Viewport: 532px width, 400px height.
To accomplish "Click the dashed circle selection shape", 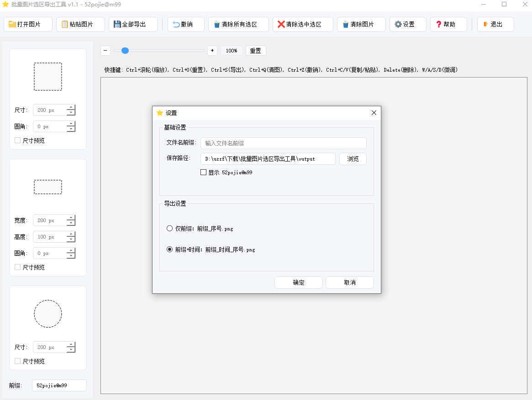I will coord(48,314).
